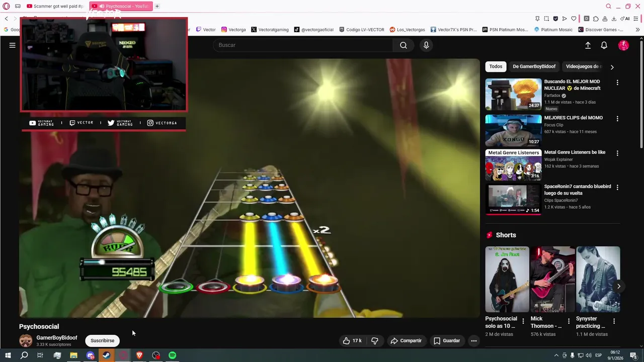Select the Todos filter chip
The image size is (644, 362).
click(x=496, y=66)
